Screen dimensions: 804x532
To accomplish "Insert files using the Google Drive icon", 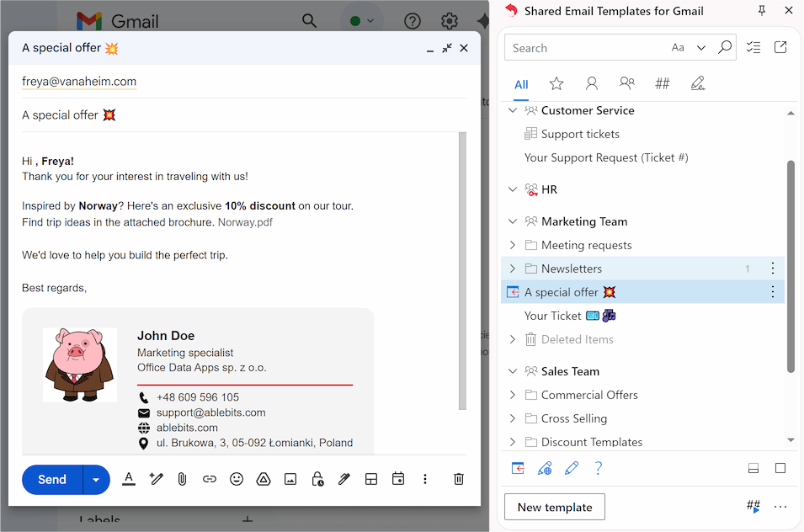I will (x=264, y=479).
